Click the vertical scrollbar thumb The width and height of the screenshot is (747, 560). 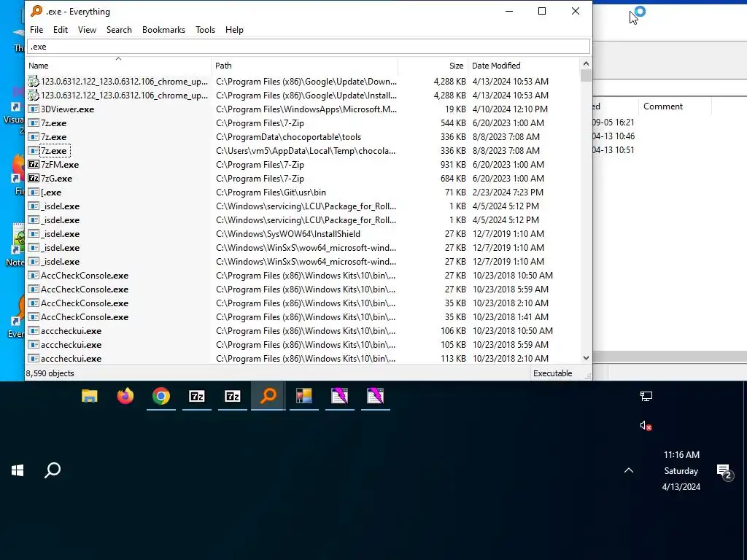[x=586, y=76]
